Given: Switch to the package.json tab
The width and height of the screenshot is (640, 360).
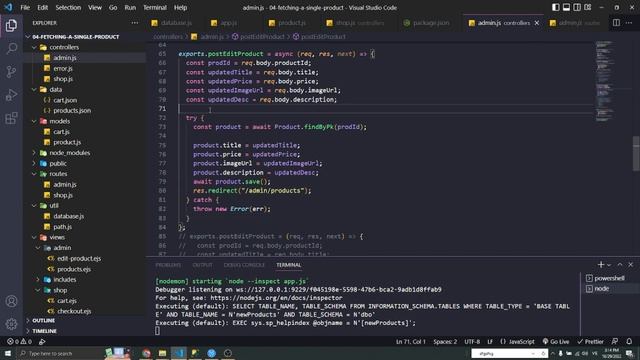Looking at the screenshot, I should [x=427, y=23].
